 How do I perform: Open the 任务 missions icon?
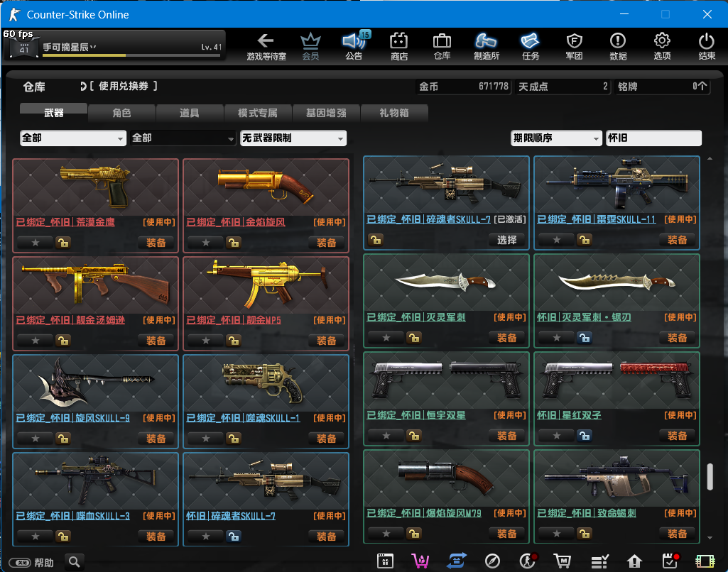531,46
